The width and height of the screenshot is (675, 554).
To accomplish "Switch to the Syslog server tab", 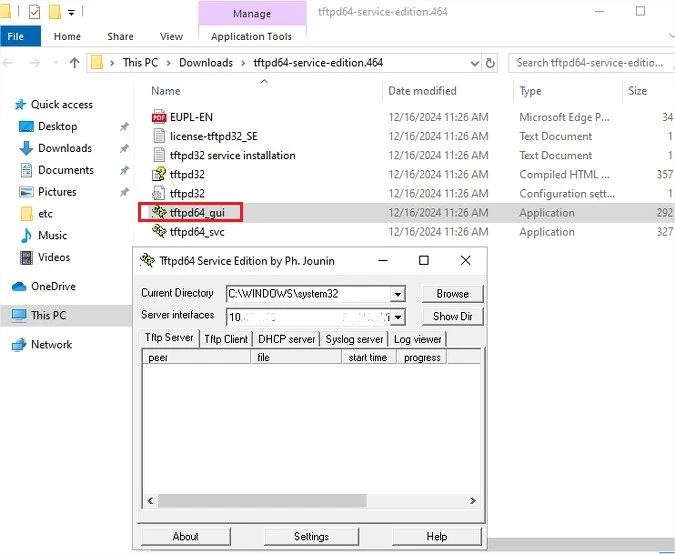I will (x=354, y=339).
